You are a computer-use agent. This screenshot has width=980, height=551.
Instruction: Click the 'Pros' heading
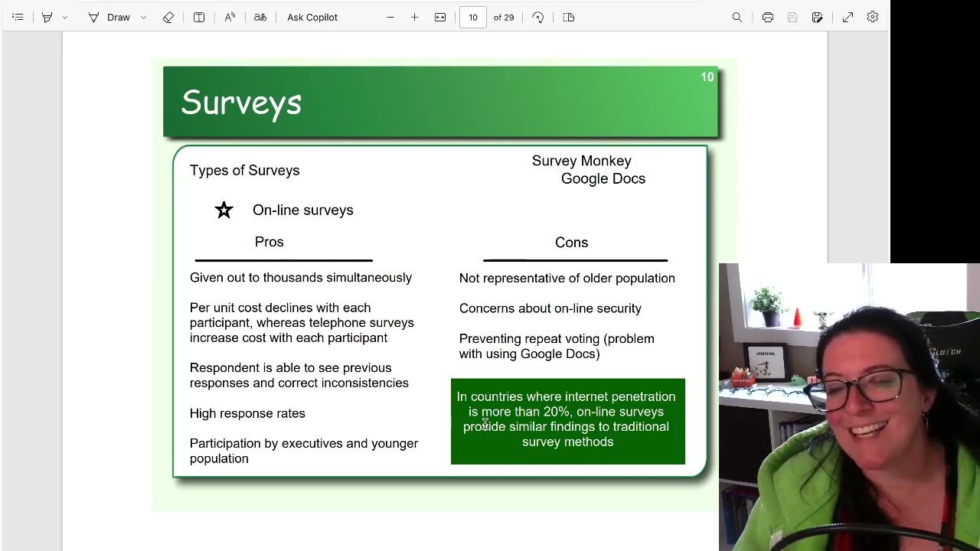pyautogui.click(x=269, y=242)
